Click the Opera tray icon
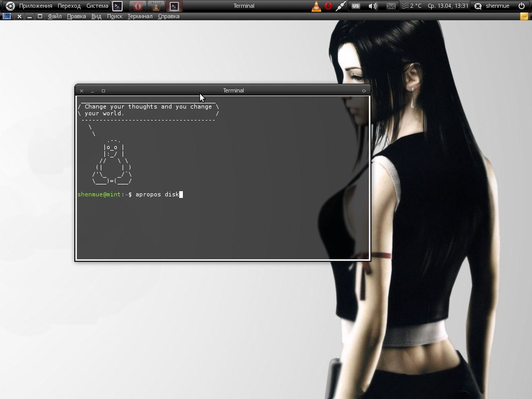This screenshot has width=532, height=399. tap(328, 6)
